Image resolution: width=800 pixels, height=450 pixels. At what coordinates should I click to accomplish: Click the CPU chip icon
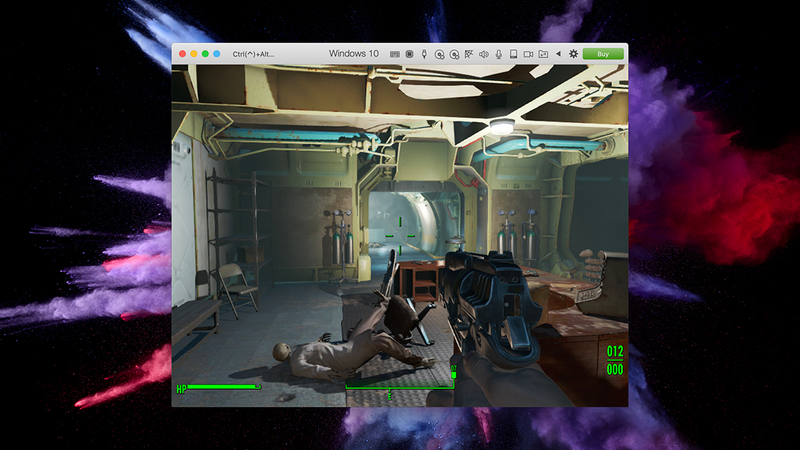409,54
